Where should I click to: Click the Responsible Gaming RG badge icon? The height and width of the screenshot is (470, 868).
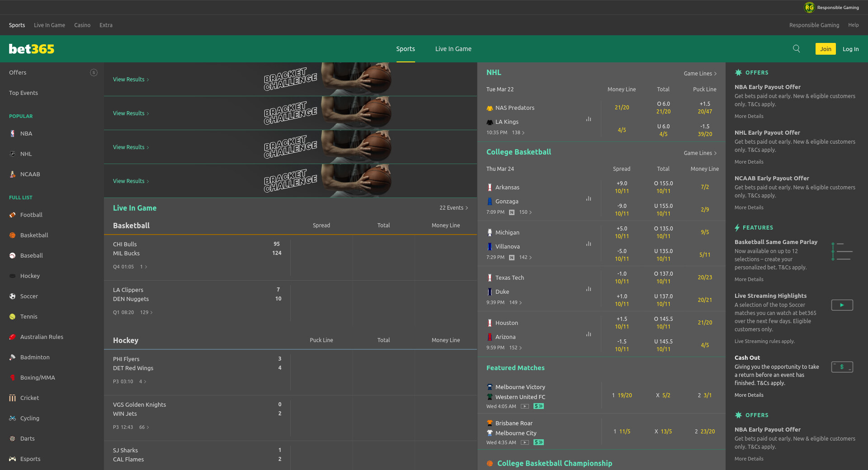click(809, 7)
